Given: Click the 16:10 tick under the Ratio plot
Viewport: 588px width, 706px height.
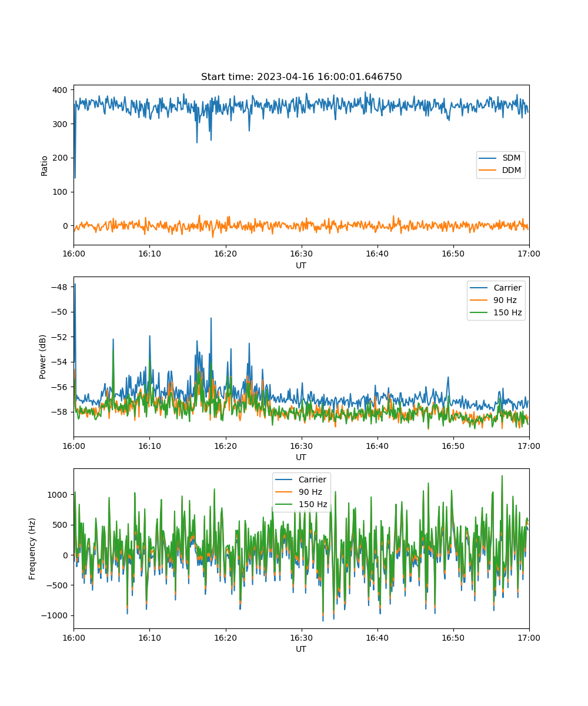Looking at the screenshot, I should coord(149,254).
